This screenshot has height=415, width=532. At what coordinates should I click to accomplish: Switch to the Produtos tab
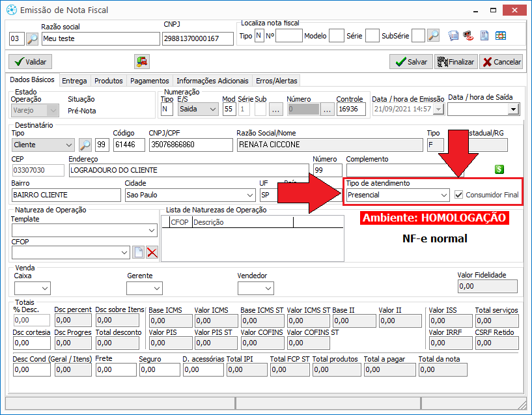(109, 81)
